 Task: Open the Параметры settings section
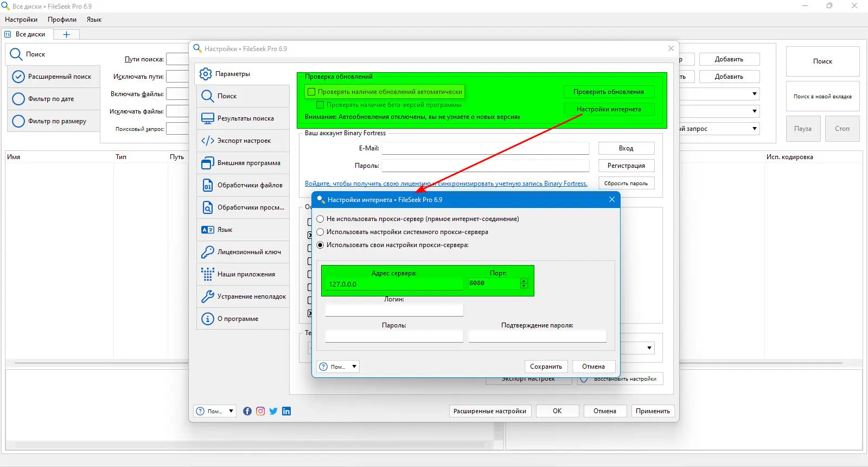(x=242, y=74)
